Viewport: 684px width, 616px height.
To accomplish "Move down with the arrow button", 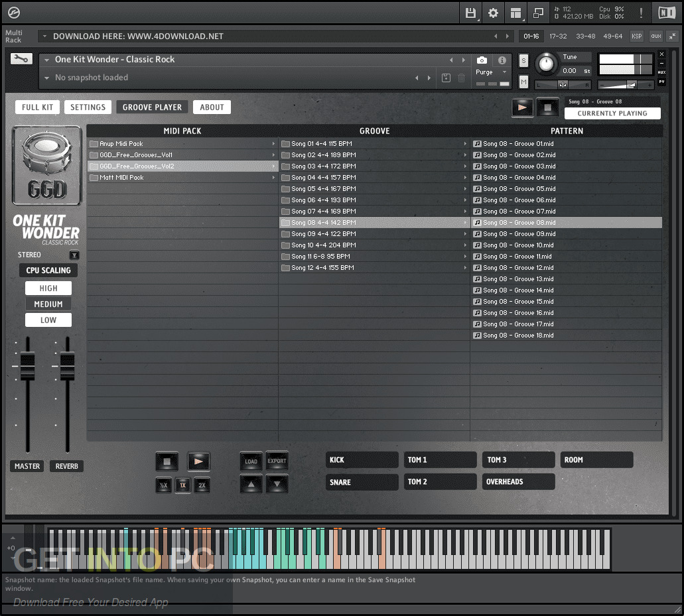I will [x=277, y=484].
